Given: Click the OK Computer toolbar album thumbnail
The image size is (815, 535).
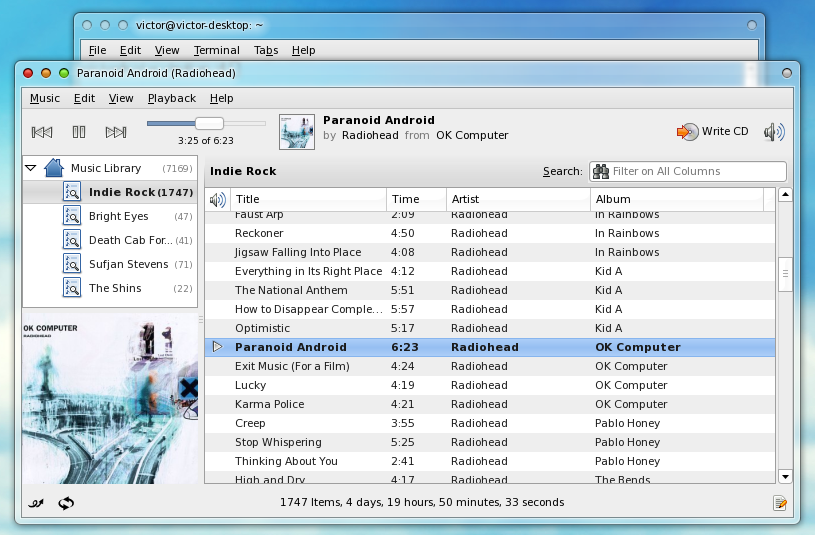Looking at the screenshot, I should coord(297,132).
